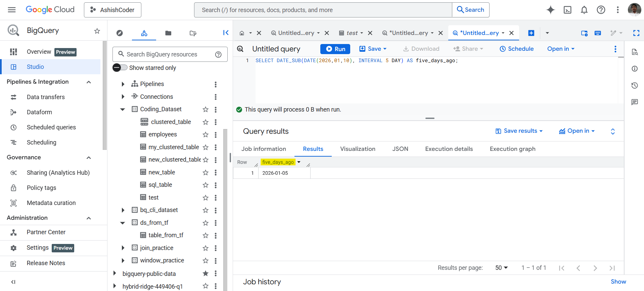
Task: Star the test table
Action: click(x=205, y=198)
